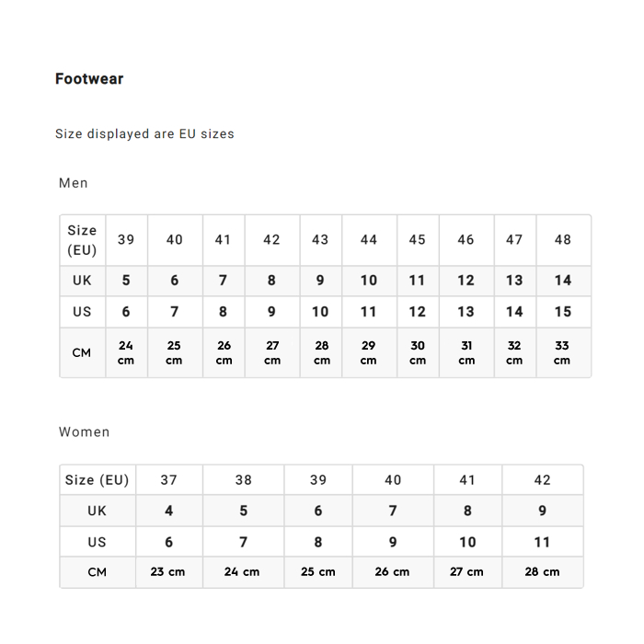Screen dimensions: 644x644
Task: Click Women's table Size (EU) header
Action: click(x=98, y=479)
